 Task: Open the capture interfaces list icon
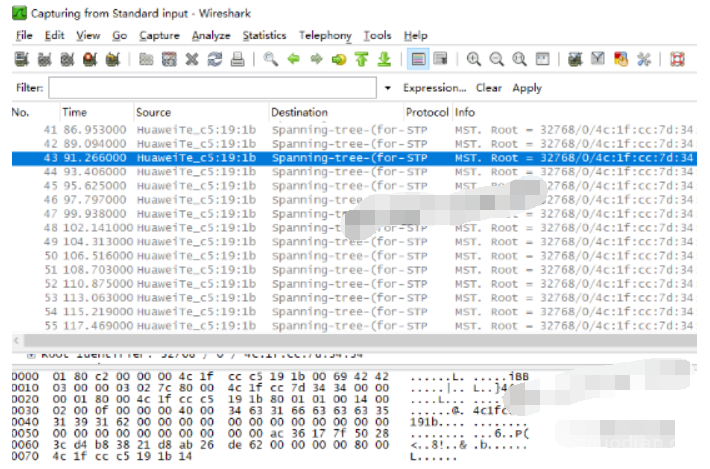click(22, 59)
